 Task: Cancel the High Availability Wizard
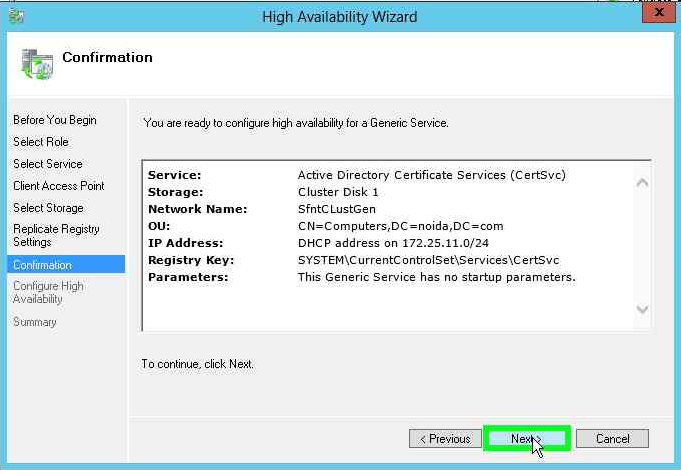pyautogui.click(x=612, y=439)
